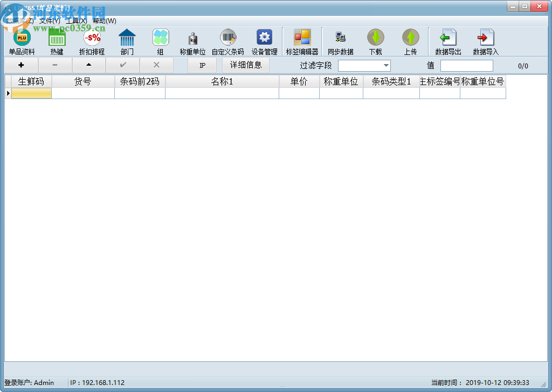Select the 热键 hotkey editor
The image size is (552, 392).
point(56,40)
